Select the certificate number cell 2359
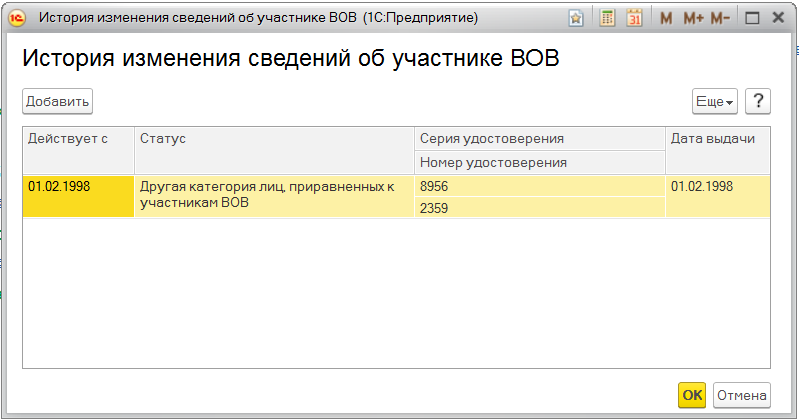Viewport: 799px width, 420px height. click(540, 208)
